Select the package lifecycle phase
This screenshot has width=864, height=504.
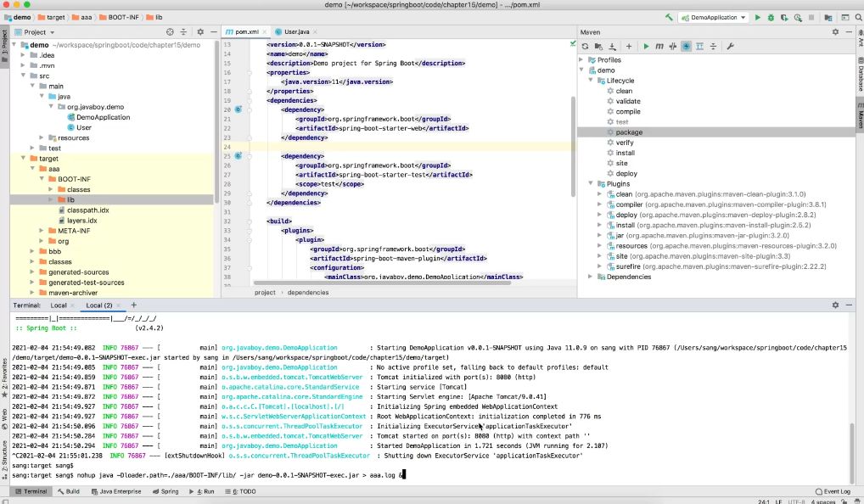pos(629,132)
